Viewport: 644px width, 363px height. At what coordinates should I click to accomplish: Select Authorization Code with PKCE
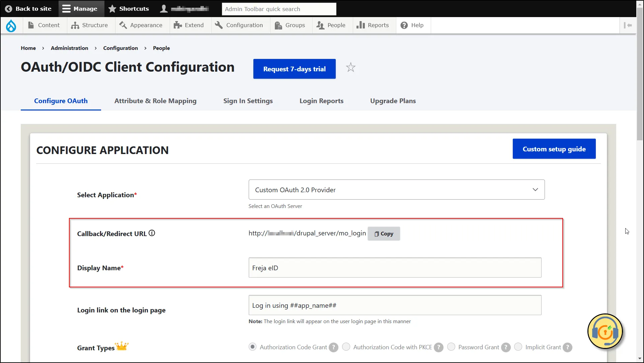(346, 347)
